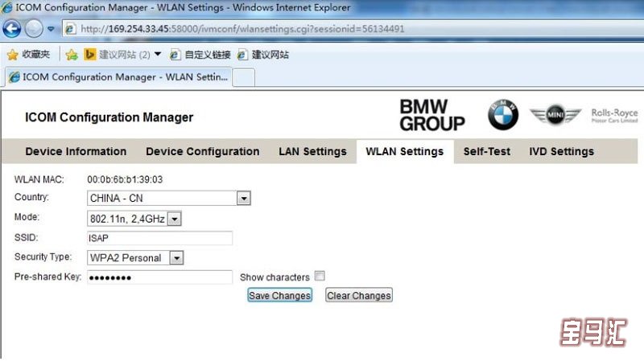Click the browser Back arrow button
The width and height of the screenshot is (644, 361).
pos(11,29)
